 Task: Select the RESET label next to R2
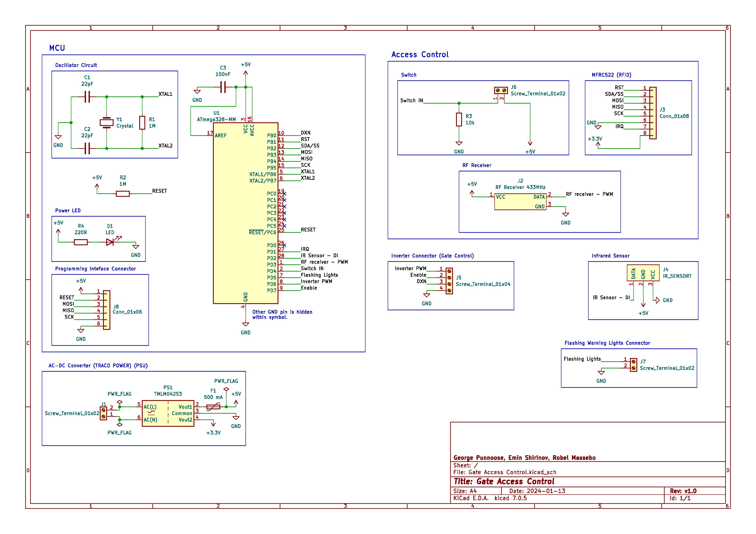159,191
